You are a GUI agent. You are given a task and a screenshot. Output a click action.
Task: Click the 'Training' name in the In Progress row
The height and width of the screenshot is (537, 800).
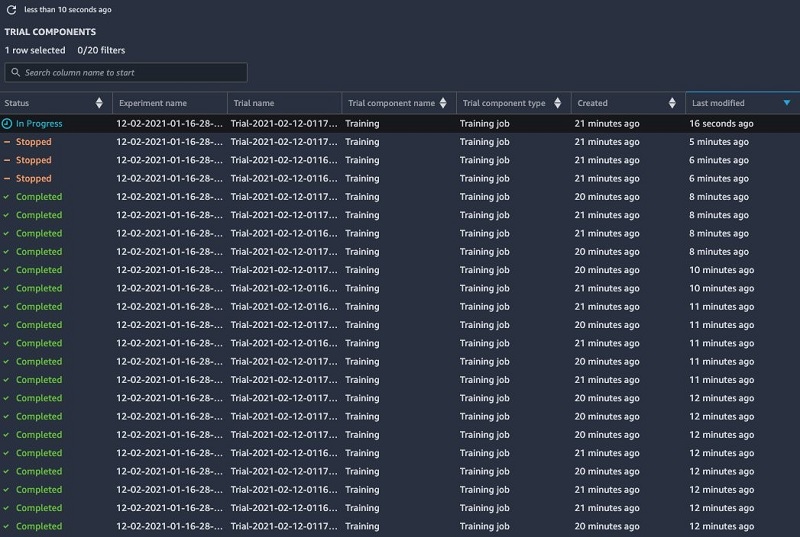coord(362,123)
